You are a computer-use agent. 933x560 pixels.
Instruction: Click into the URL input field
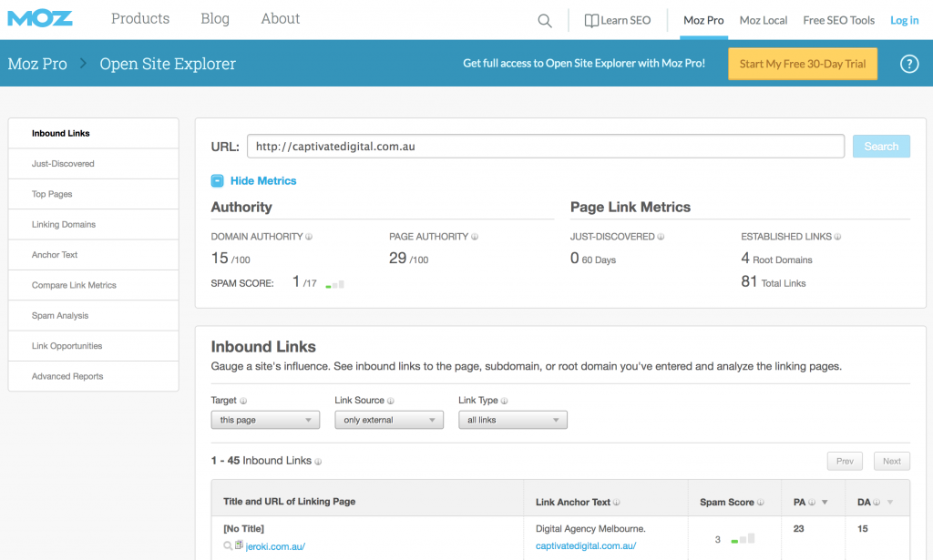(x=546, y=147)
